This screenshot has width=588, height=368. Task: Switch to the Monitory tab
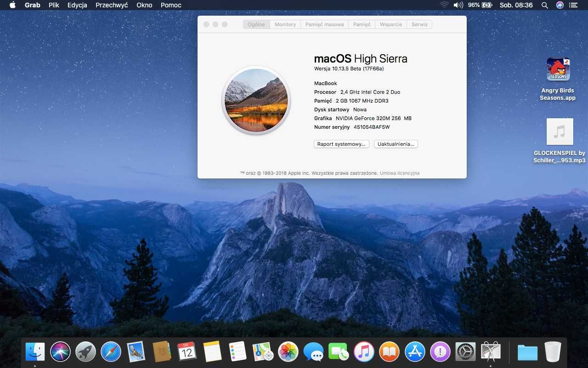(x=285, y=24)
